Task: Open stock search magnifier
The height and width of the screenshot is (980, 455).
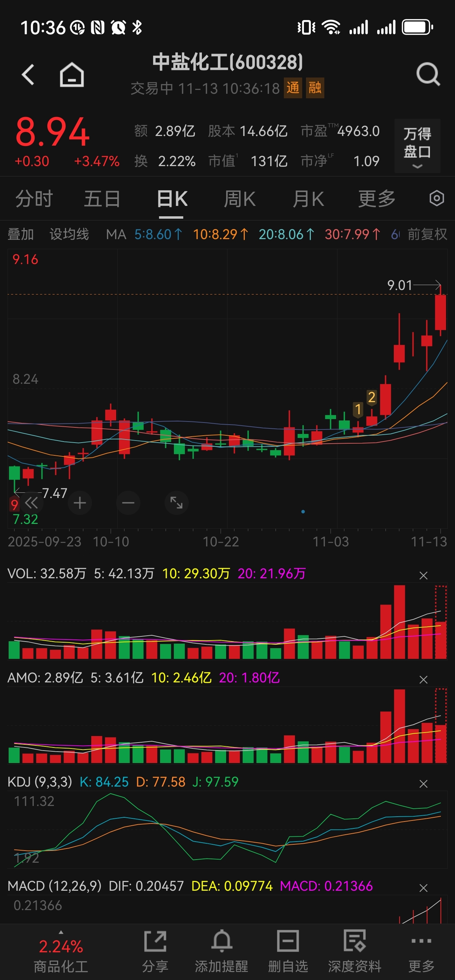Action: [428, 74]
